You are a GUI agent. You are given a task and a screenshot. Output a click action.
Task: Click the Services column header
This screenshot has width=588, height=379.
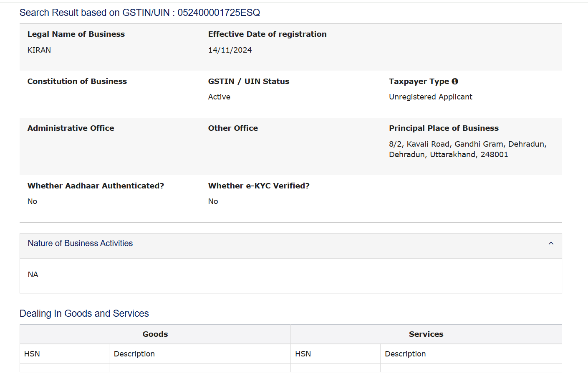pos(426,334)
